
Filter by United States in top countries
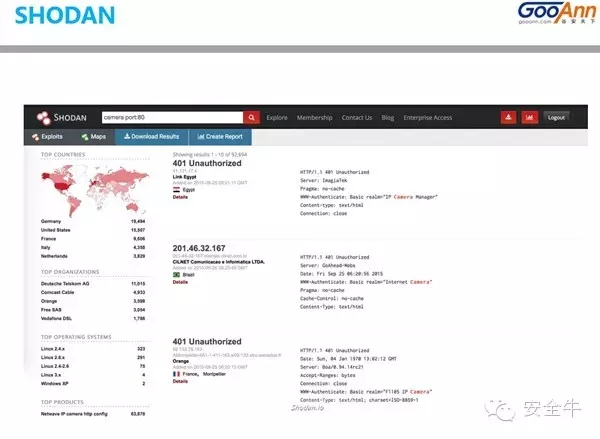pyautogui.click(x=93, y=230)
